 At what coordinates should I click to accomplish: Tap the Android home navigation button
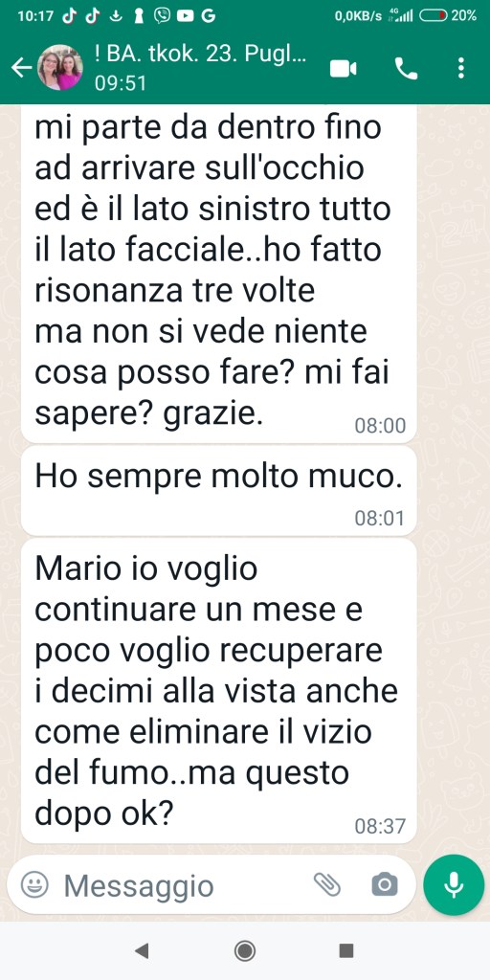245,951
